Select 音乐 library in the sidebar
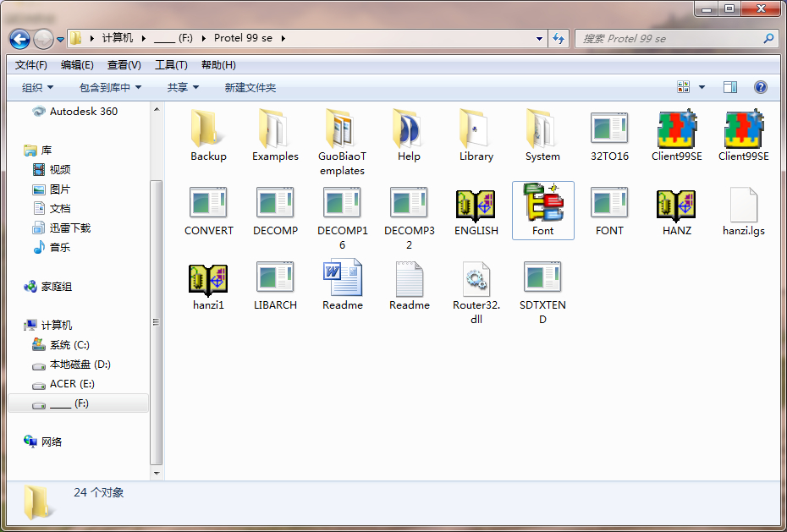Image resolution: width=787 pixels, height=532 pixels. tap(52, 247)
